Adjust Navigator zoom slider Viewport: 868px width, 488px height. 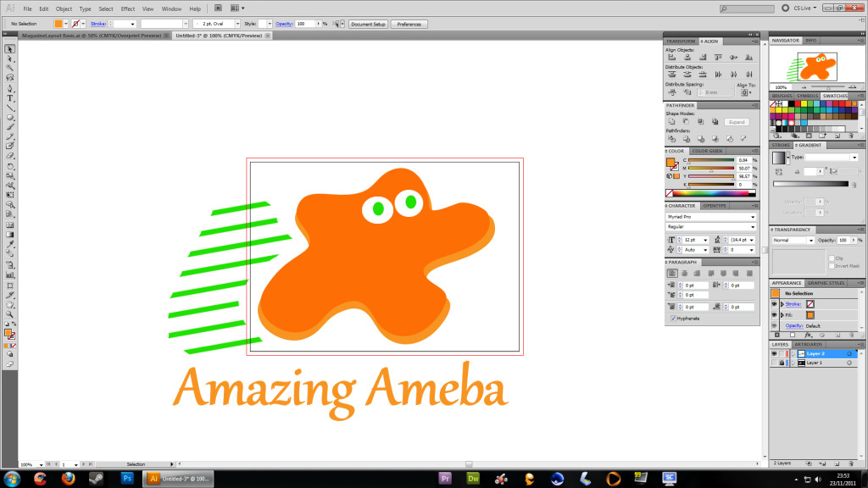click(x=828, y=87)
